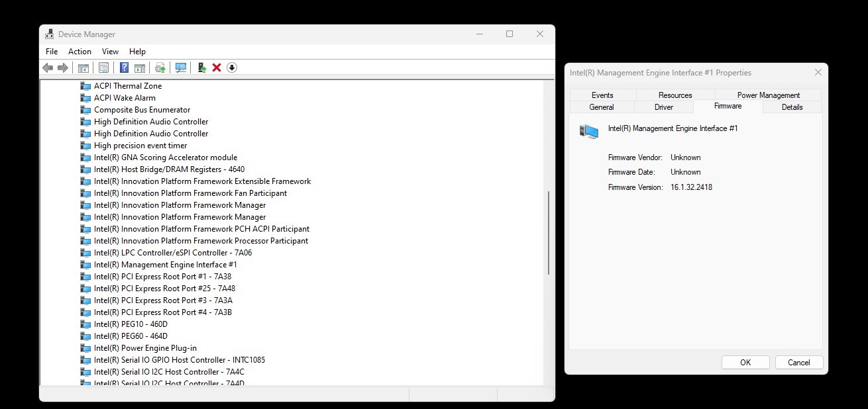The width and height of the screenshot is (868, 409).
Task: Click the firmware version value 16.1.32.2418
Action: click(x=691, y=187)
